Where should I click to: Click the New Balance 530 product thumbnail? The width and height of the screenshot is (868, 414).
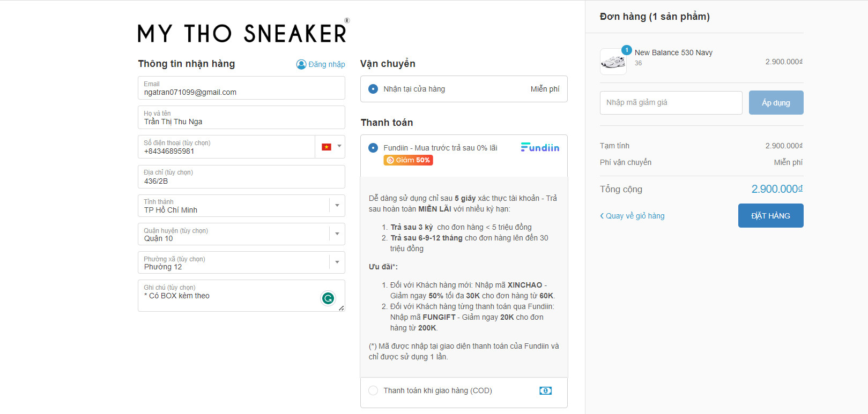pyautogui.click(x=613, y=62)
